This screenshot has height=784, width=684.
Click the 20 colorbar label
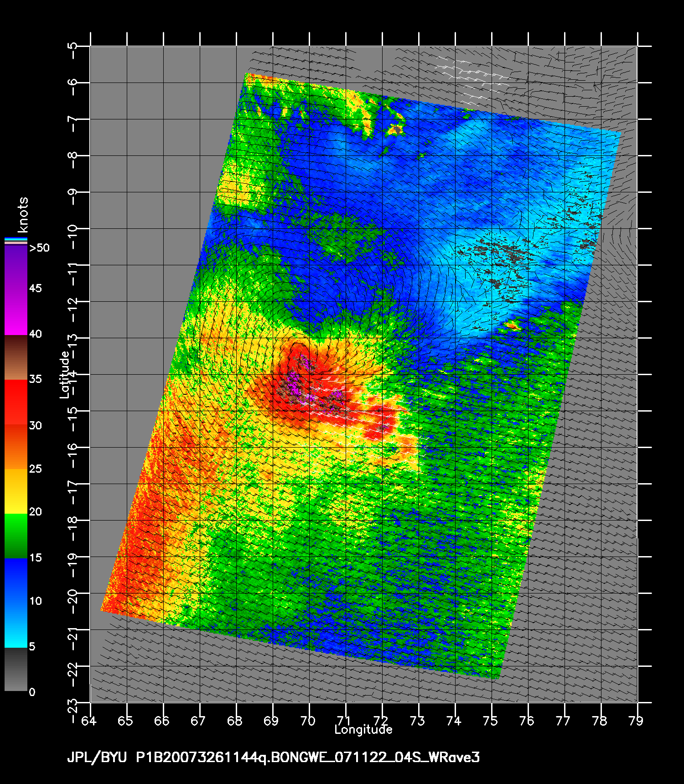tap(35, 512)
